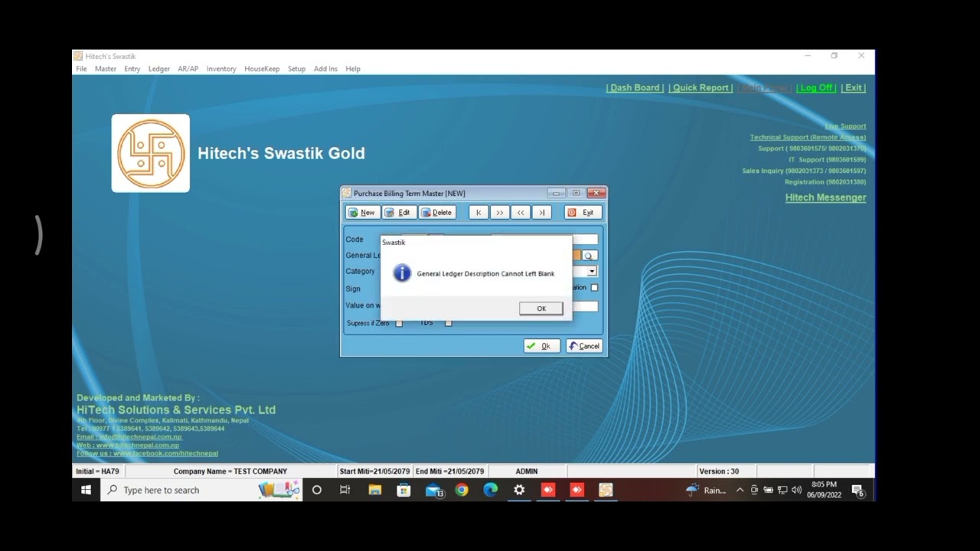Viewport: 980px width, 551px height.
Task: Open the Windows Start menu
Action: [86, 490]
